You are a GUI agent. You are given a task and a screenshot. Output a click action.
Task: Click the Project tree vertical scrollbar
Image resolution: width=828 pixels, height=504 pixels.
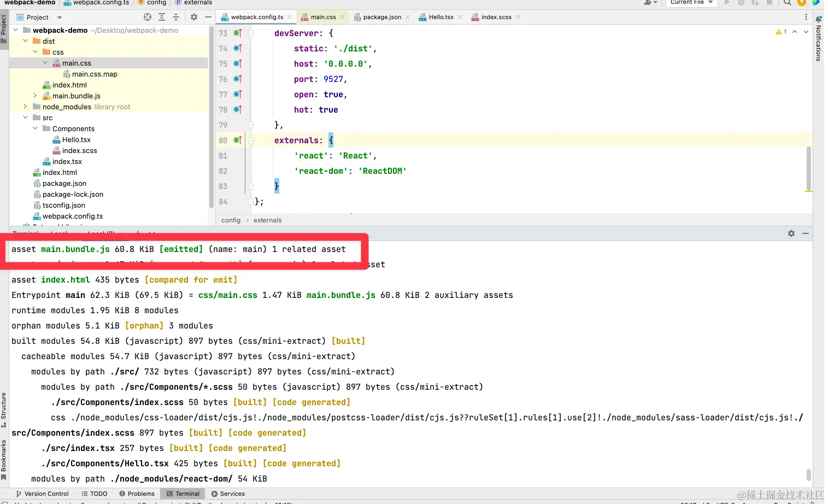point(212,118)
